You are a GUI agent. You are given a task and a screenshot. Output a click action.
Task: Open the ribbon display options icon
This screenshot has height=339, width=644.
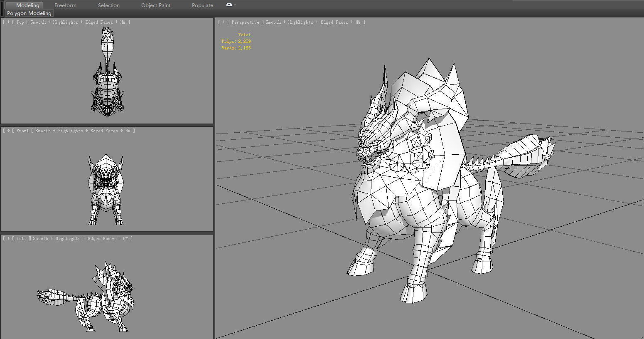coord(231,5)
